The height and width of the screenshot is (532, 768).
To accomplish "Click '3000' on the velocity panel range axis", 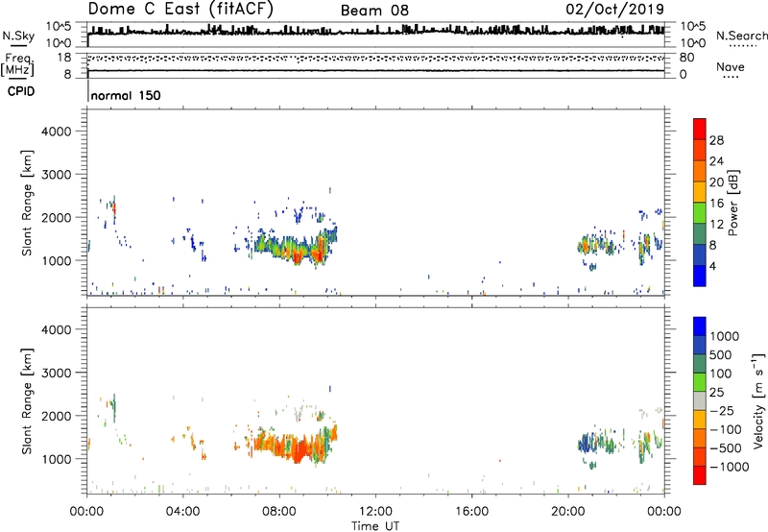I will coord(56,373).
